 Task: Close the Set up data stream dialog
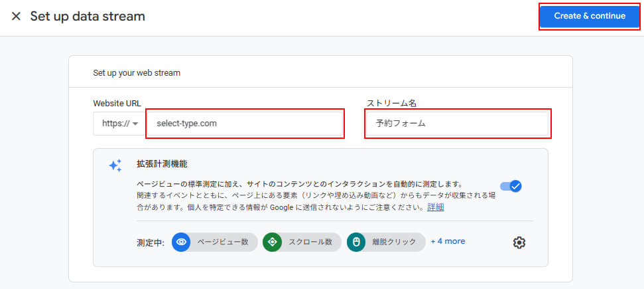[x=16, y=17]
